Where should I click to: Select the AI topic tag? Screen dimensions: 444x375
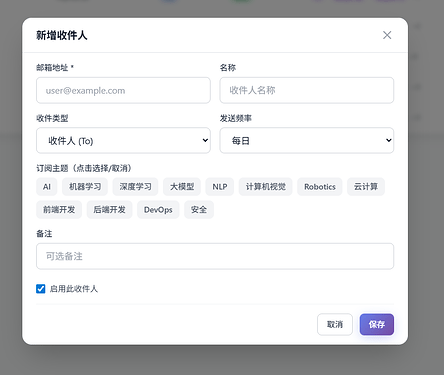pyautogui.click(x=47, y=187)
